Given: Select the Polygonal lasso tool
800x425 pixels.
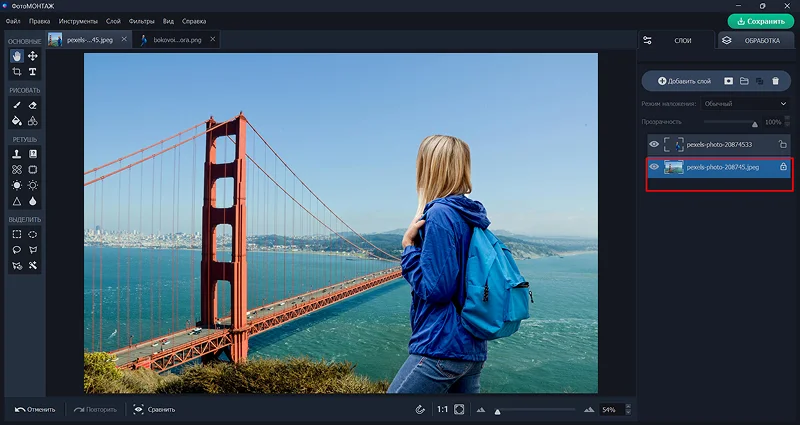Looking at the screenshot, I should 33,250.
